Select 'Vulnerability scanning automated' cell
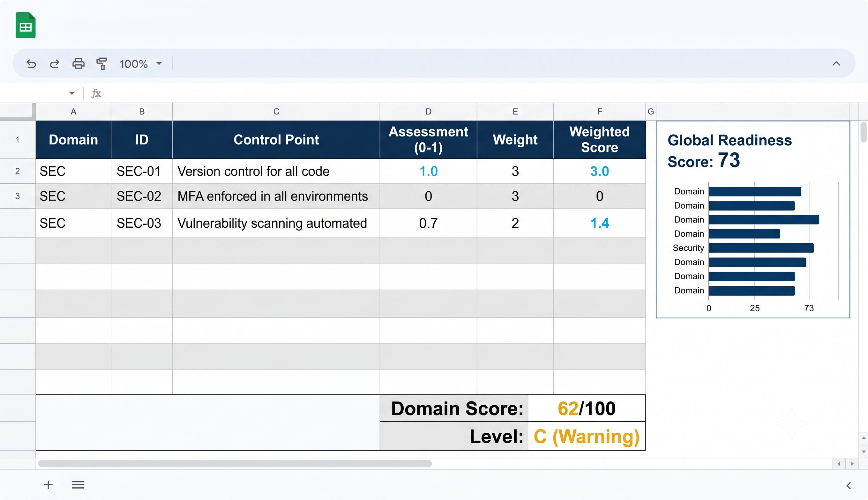The image size is (868, 500). [276, 223]
